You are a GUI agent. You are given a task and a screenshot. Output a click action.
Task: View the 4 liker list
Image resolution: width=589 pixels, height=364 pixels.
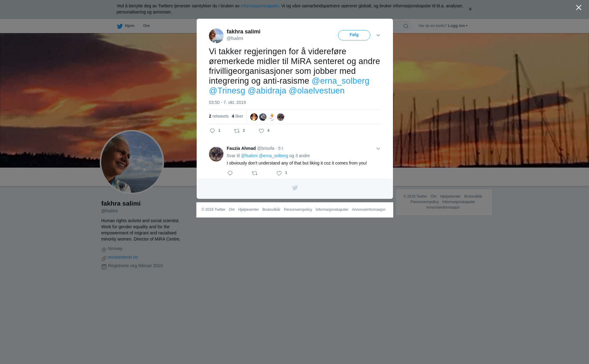click(x=237, y=116)
